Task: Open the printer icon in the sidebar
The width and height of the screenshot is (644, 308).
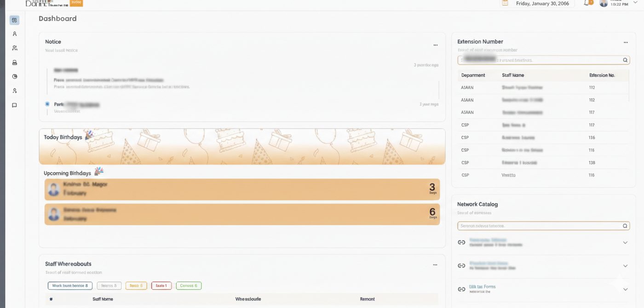Action: pos(15,62)
